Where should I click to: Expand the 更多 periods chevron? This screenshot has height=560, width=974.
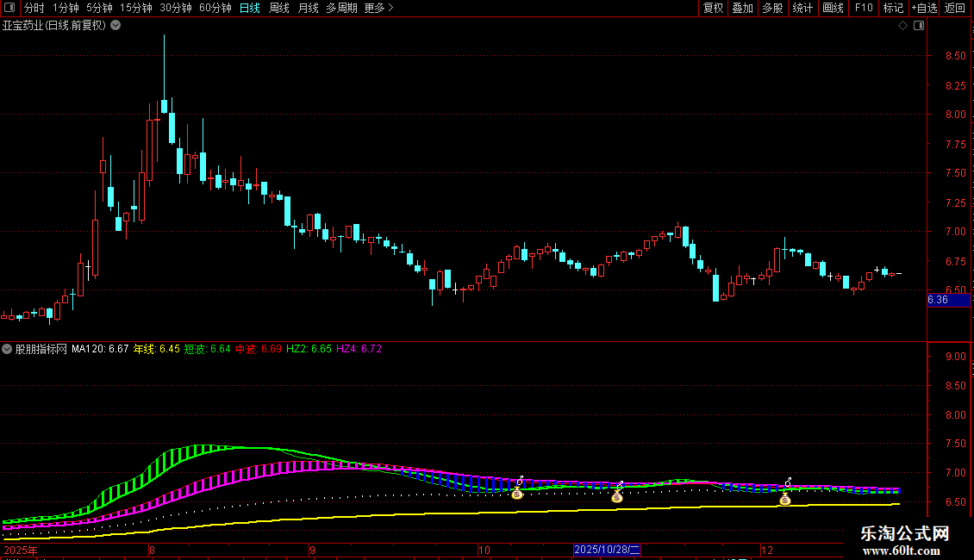390,8
